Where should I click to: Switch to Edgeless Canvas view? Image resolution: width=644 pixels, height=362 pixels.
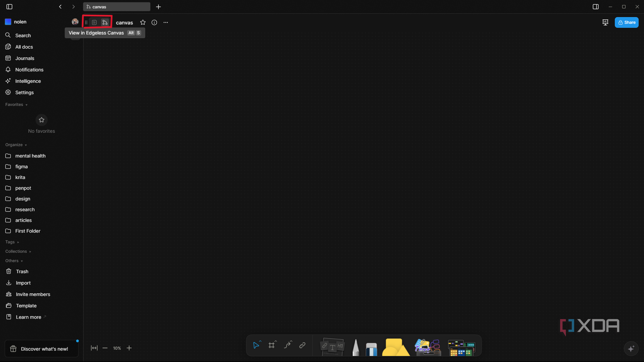tap(105, 22)
